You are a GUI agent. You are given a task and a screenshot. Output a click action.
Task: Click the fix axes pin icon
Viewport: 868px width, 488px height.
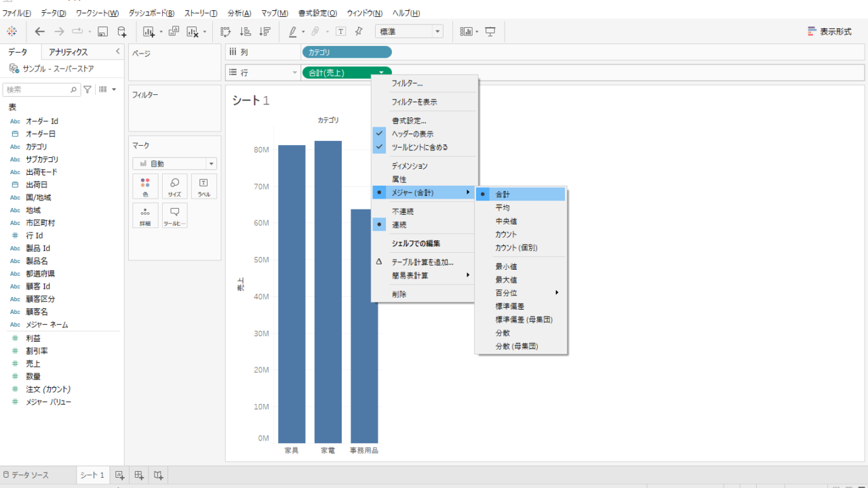pos(359,31)
